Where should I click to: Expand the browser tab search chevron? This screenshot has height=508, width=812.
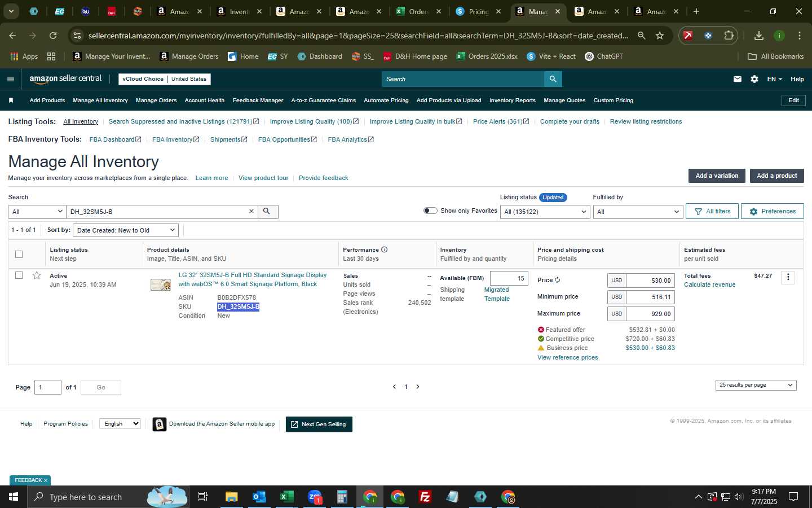point(11,11)
